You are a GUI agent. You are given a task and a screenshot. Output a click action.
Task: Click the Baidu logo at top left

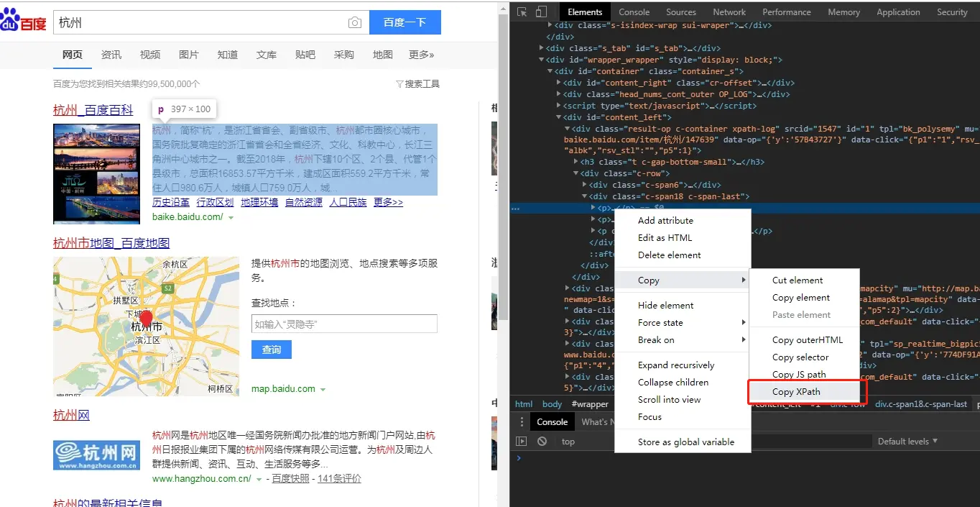pyautogui.click(x=22, y=20)
